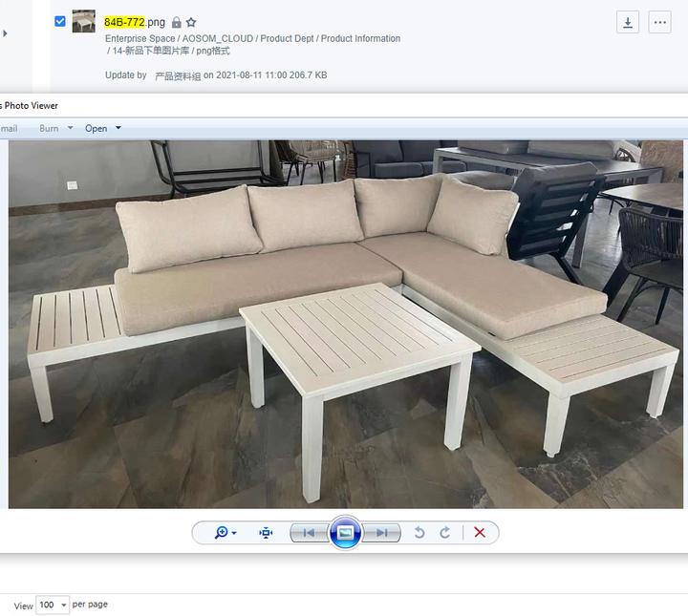Click the small sofa thumbnail beside the filename
Screen dimensions: 688x616
pyautogui.click(x=84, y=21)
